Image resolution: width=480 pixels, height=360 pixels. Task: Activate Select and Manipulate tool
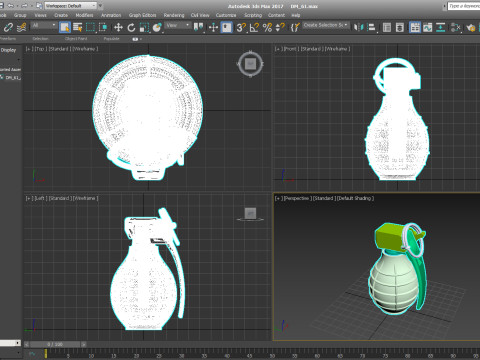(213, 27)
